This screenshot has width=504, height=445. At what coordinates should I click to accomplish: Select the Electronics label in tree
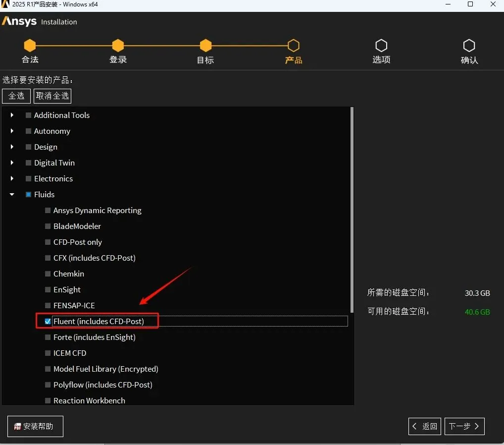coord(53,178)
